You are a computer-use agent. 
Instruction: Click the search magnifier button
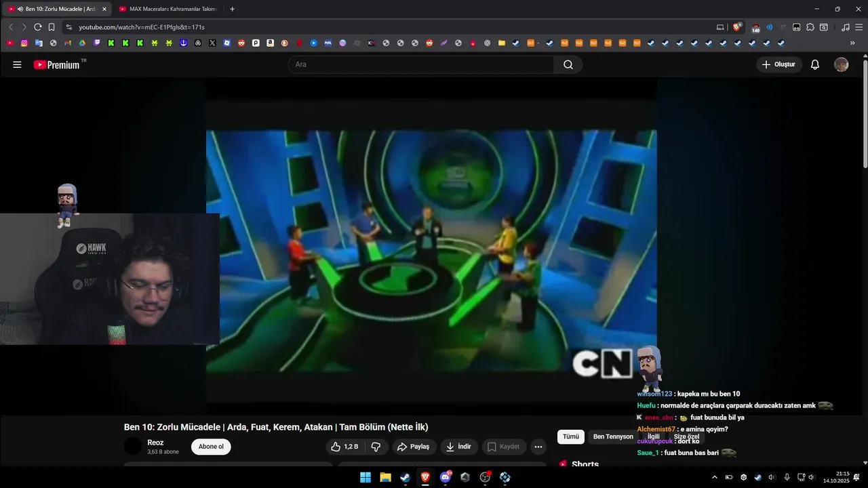(x=568, y=64)
